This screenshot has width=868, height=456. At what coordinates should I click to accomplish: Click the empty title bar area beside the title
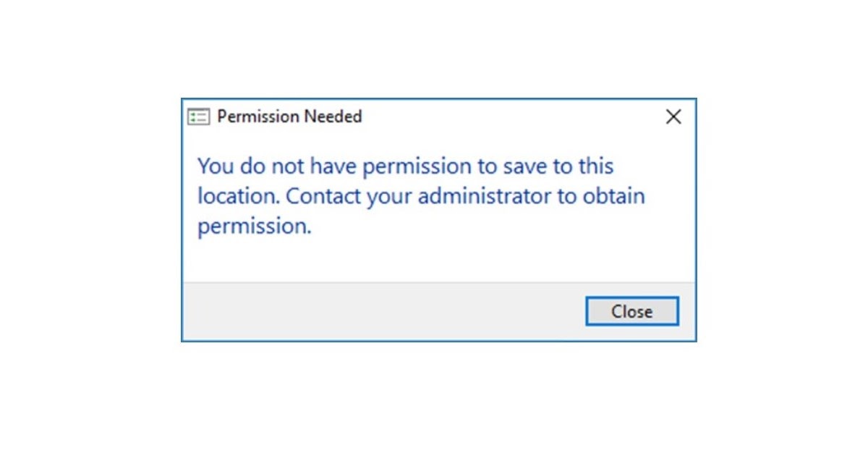coord(506,117)
